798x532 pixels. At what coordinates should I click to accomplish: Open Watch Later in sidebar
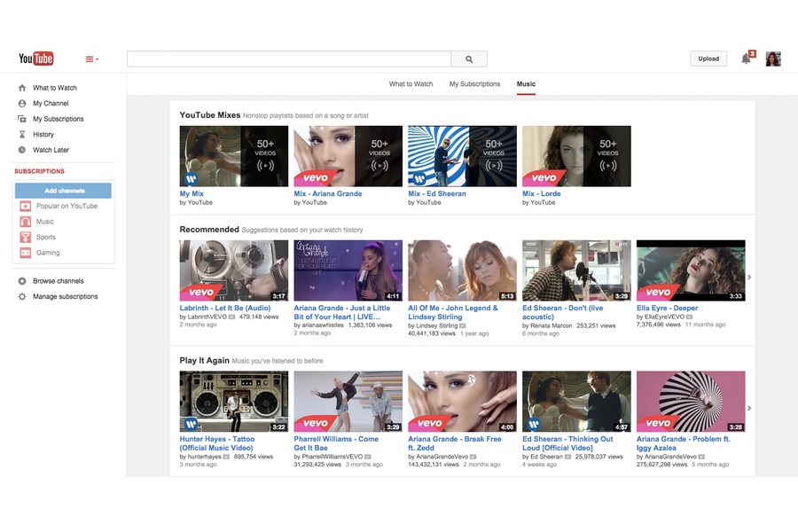[51, 150]
